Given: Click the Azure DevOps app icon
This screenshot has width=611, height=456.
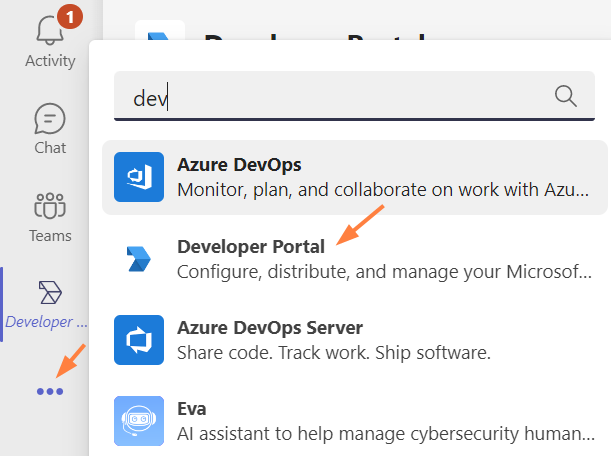Looking at the screenshot, I should [138, 177].
